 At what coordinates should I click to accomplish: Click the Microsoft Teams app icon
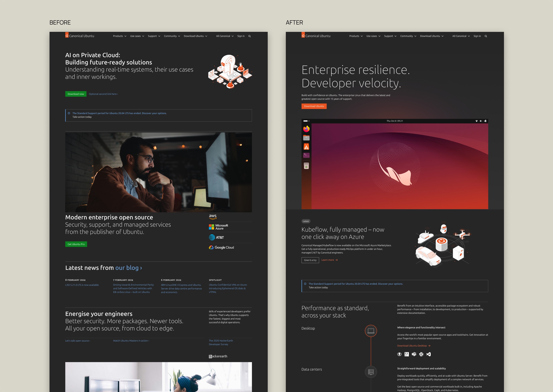[x=414, y=354]
